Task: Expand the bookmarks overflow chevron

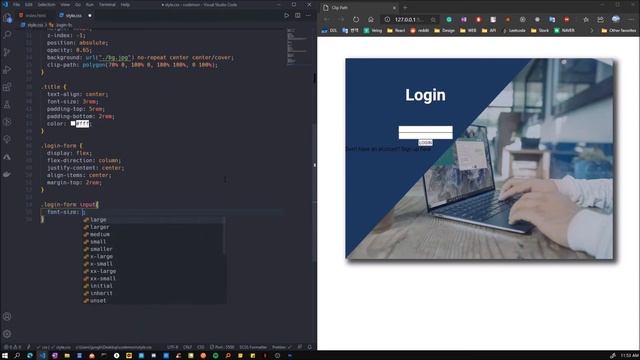Action: pyautogui.click(x=592, y=30)
